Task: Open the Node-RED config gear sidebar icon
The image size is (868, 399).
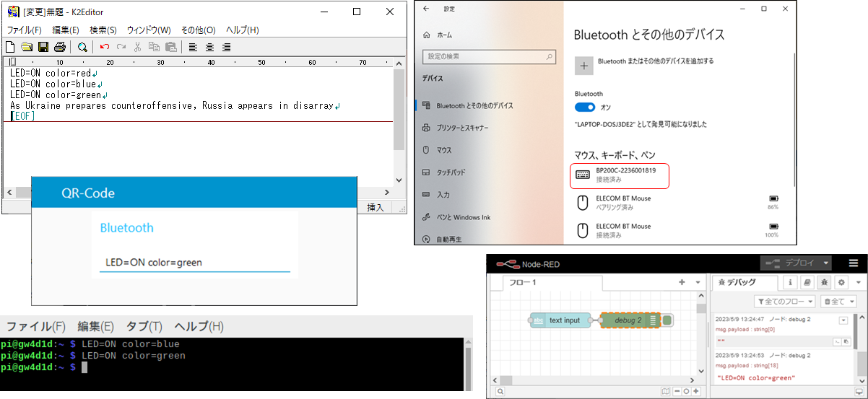Action: coord(840,282)
